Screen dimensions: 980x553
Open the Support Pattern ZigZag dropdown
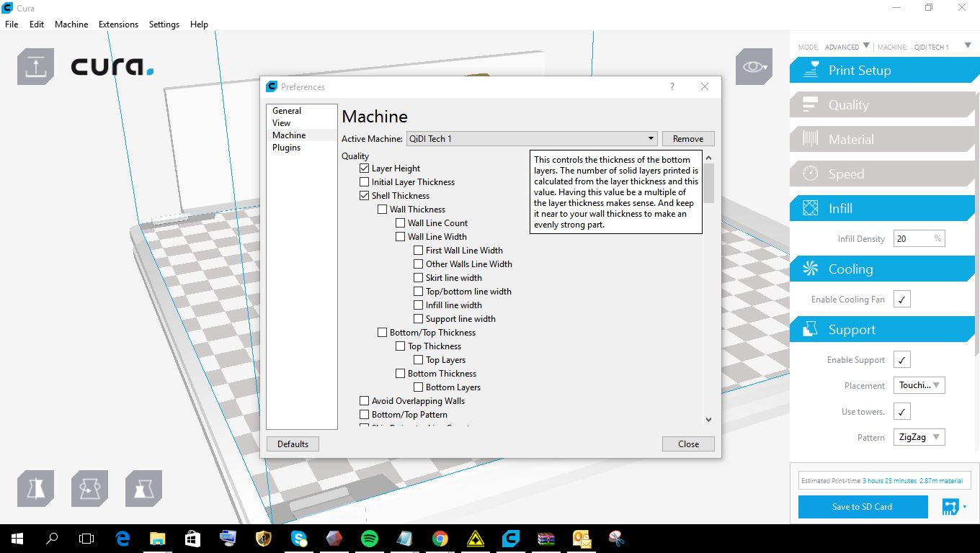point(919,437)
